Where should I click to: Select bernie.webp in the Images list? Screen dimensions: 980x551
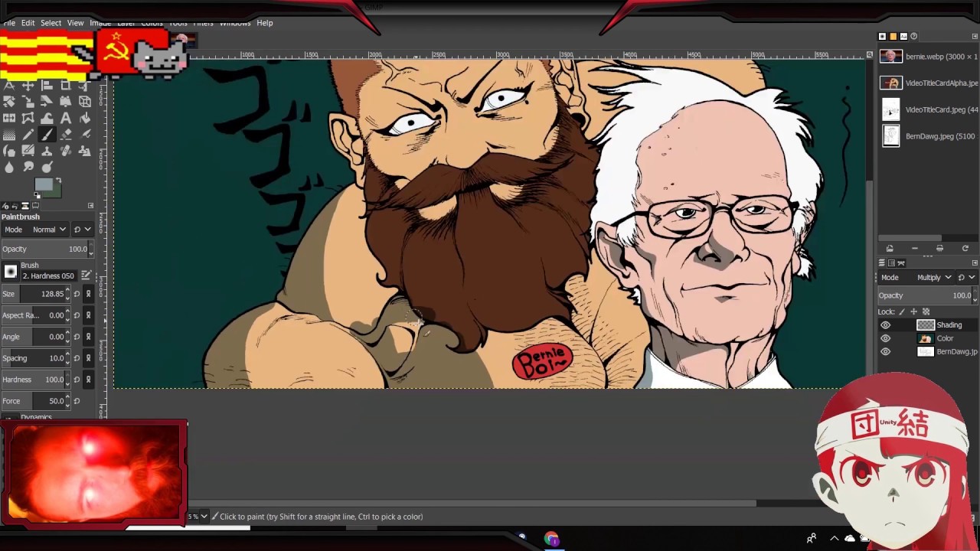coord(929,57)
